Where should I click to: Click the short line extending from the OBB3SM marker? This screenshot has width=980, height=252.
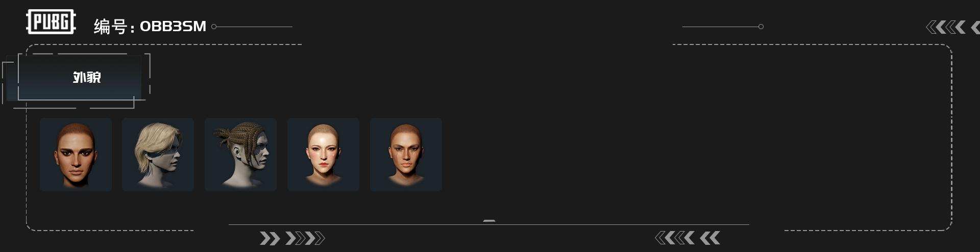coord(254,27)
